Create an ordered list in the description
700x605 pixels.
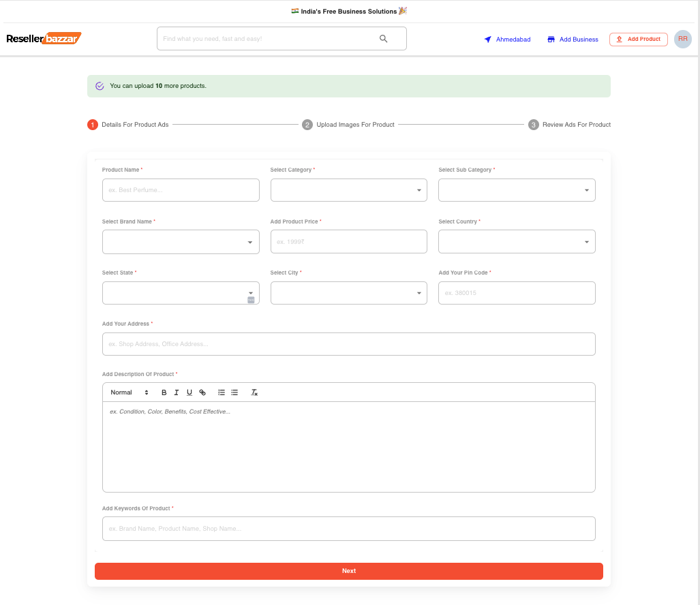(221, 392)
